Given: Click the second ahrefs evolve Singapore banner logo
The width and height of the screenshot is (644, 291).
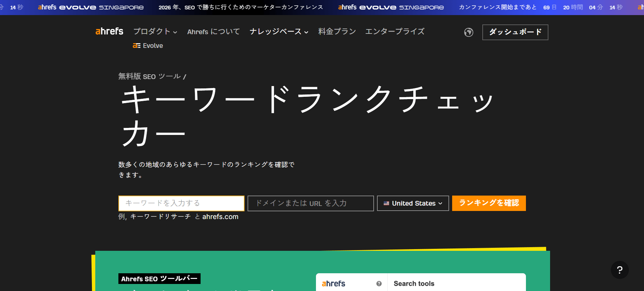Looking at the screenshot, I should click(391, 7).
